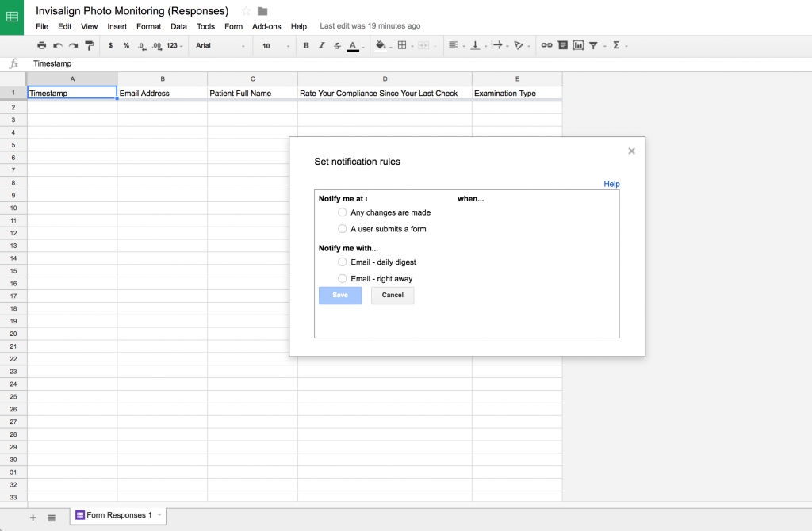Click the formula bar input showing Timestamp
This screenshot has width=812, height=531.
click(x=419, y=63)
